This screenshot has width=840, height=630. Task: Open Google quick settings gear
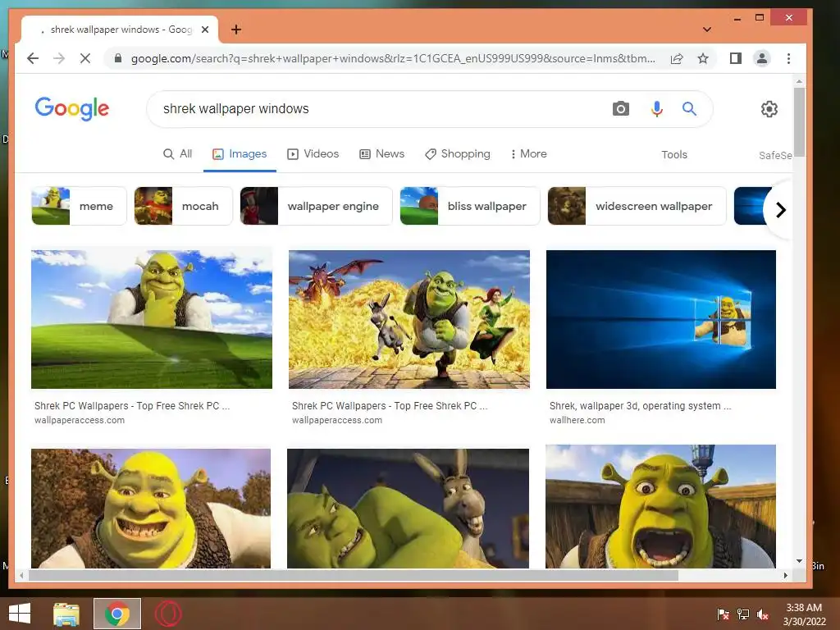tap(769, 109)
